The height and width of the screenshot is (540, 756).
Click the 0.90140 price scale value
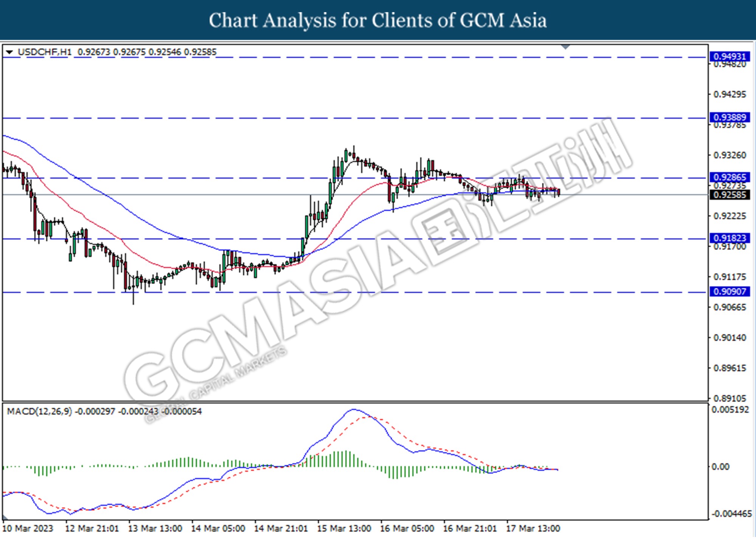click(x=730, y=338)
